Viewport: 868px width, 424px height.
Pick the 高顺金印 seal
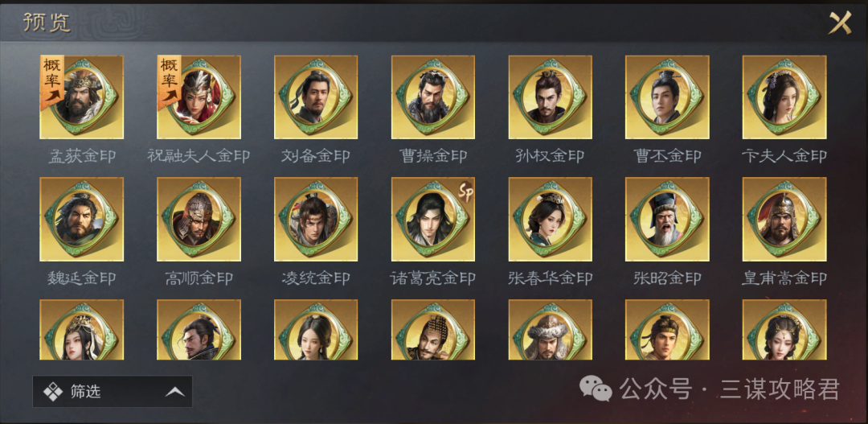pyautogui.click(x=199, y=219)
